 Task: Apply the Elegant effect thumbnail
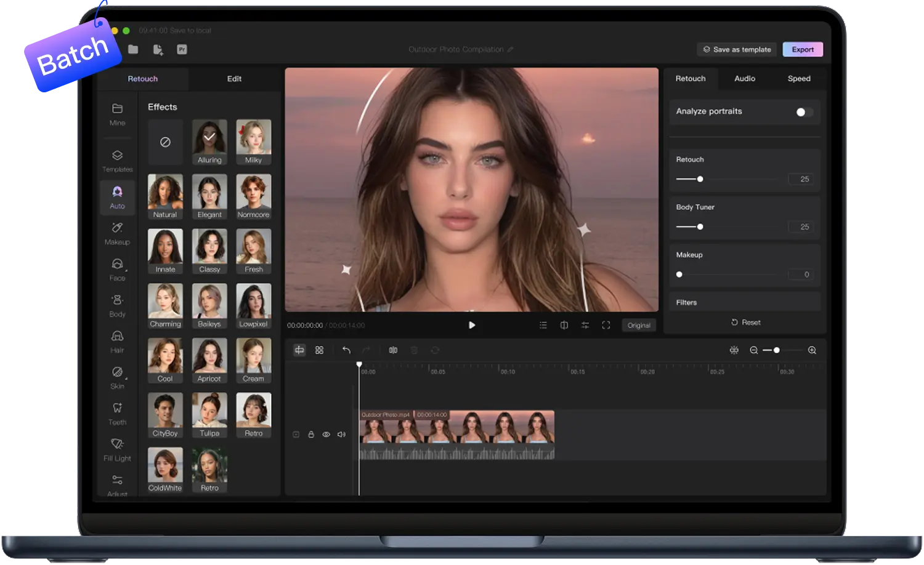[x=209, y=197]
